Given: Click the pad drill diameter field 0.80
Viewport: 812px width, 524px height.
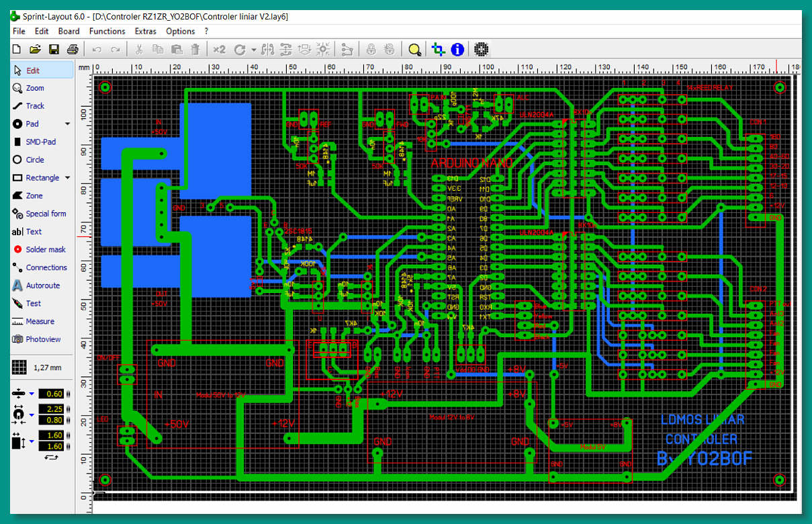Looking at the screenshot, I should coord(52,420).
